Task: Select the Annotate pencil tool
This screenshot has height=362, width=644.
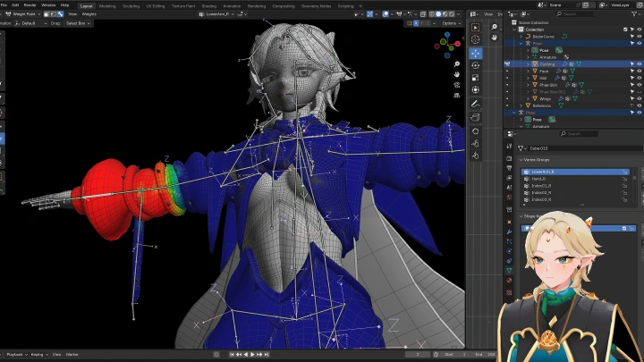Action: coord(475,104)
